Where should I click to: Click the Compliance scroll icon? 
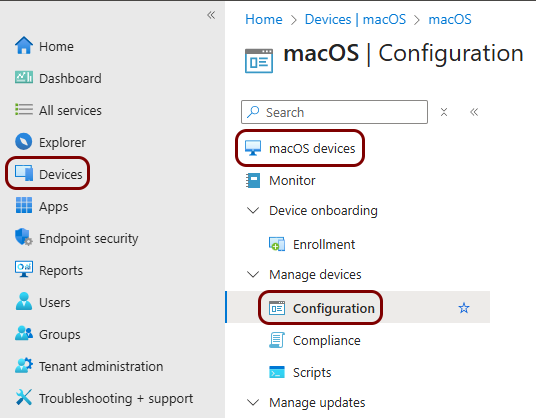pos(277,340)
